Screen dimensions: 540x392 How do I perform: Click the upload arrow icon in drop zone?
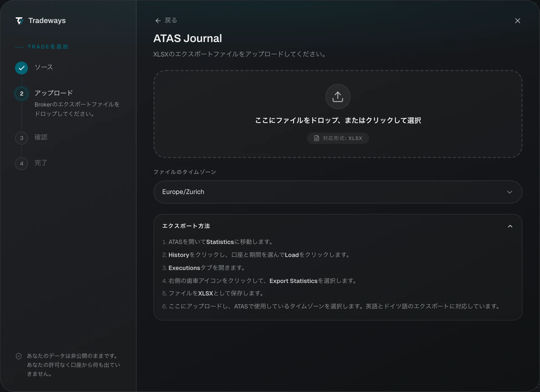[338, 96]
